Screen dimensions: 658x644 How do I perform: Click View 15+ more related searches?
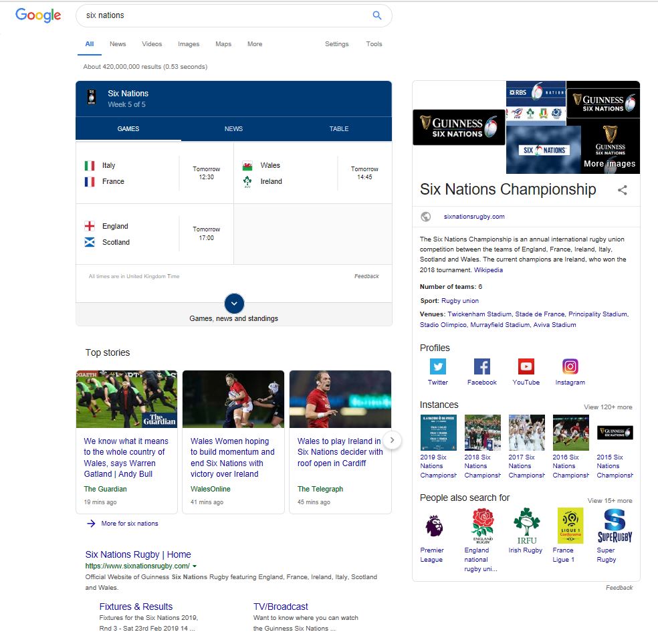[x=610, y=500]
